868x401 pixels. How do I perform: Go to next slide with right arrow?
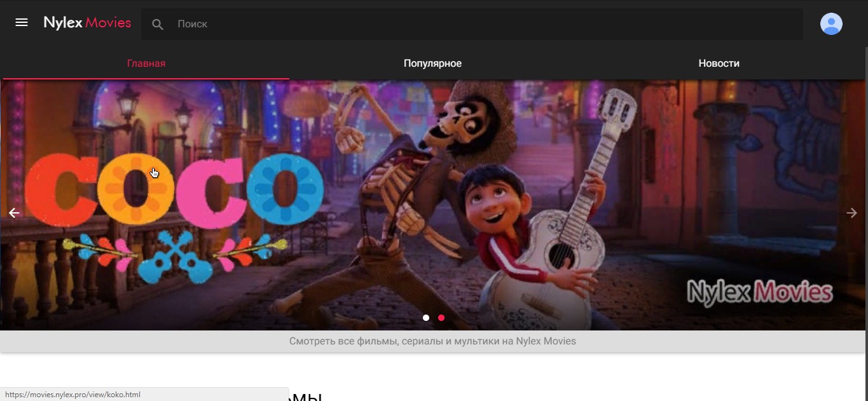click(852, 213)
